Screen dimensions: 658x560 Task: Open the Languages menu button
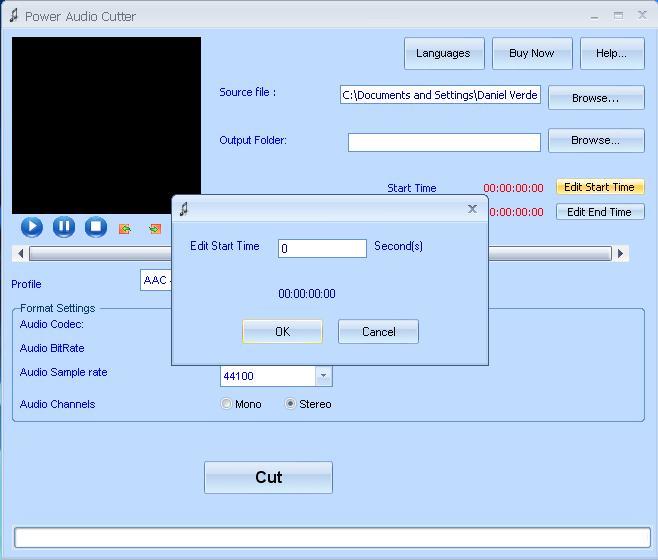click(x=444, y=53)
